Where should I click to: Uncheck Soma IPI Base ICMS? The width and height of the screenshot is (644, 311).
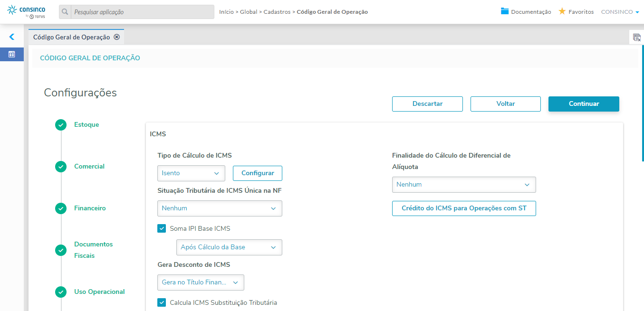pos(162,228)
